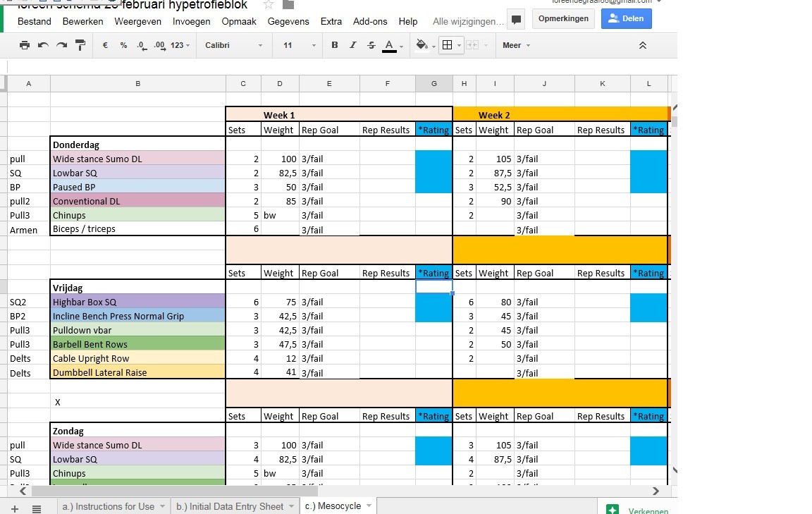Open the comment thread speech-bubble icon
This screenshot has width=812, height=514.
(516, 19)
